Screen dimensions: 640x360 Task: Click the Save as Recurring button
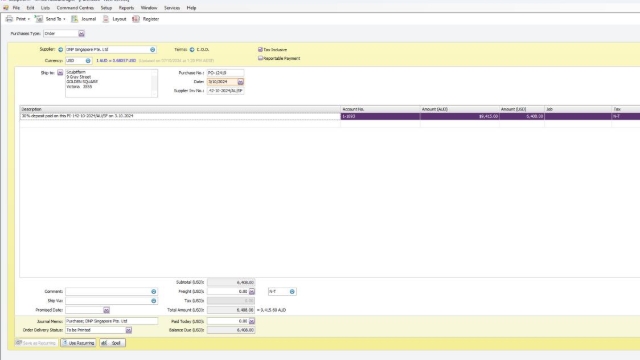click(x=36, y=343)
